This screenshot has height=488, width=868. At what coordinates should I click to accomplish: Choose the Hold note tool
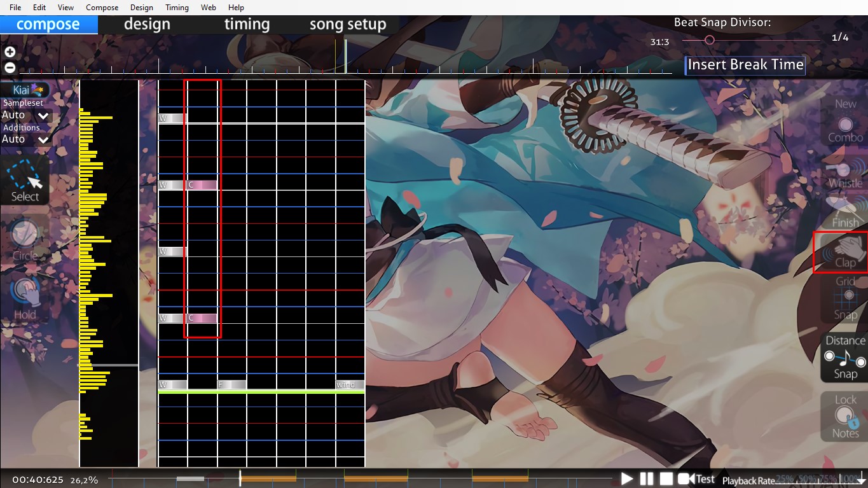coord(25,298)
